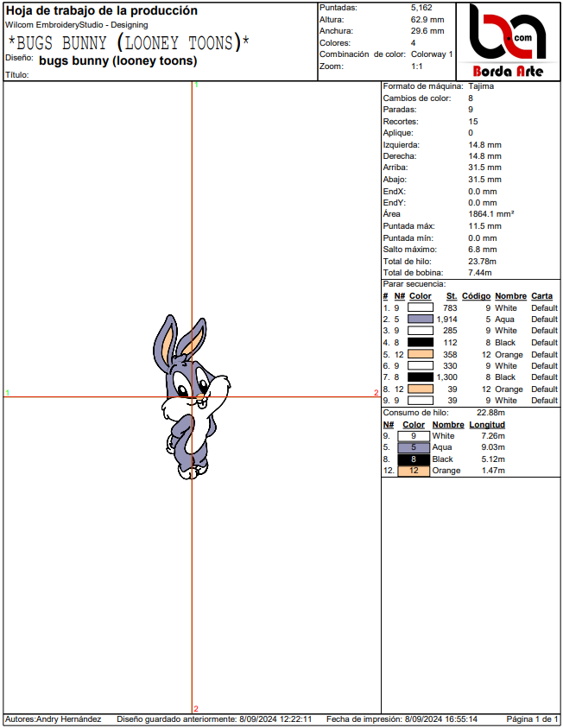563x728 pixels.
Task: Click the Salto máximo value '6.8 mm'
Action: [x=483, y=250]
